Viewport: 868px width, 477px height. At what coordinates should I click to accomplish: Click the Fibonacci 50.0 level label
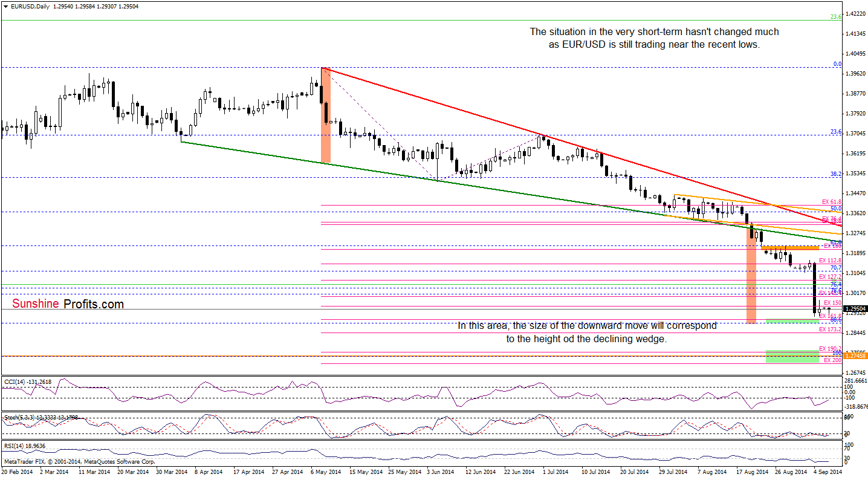836,208
